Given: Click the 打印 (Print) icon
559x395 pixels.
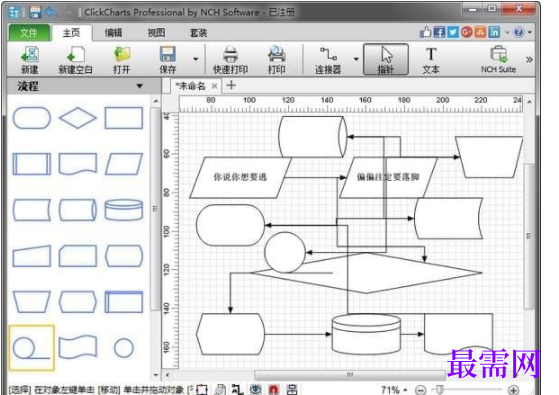Looking at the screenshot, I should click(276, 60).
